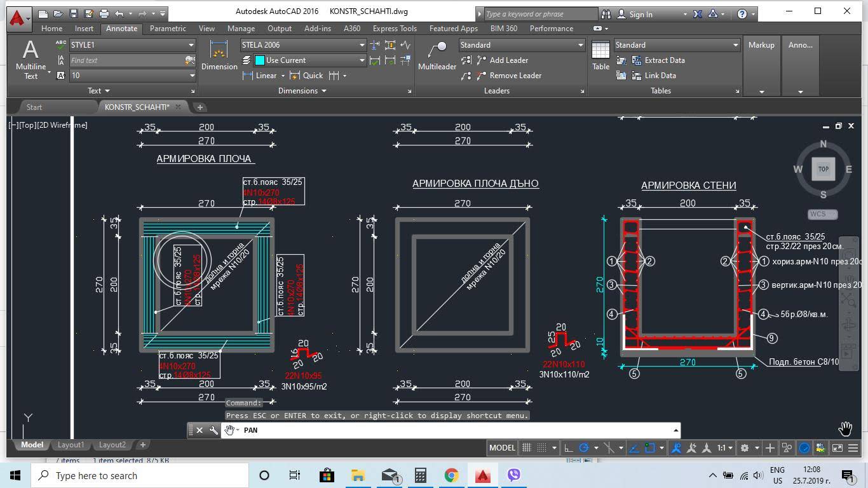Select the Multiline Text tool

(31, 59)
